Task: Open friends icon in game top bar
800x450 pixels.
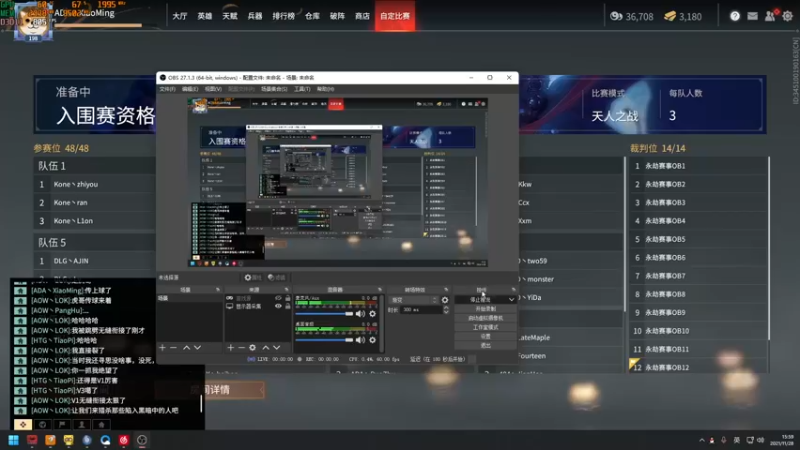Action: coord(770,16)
